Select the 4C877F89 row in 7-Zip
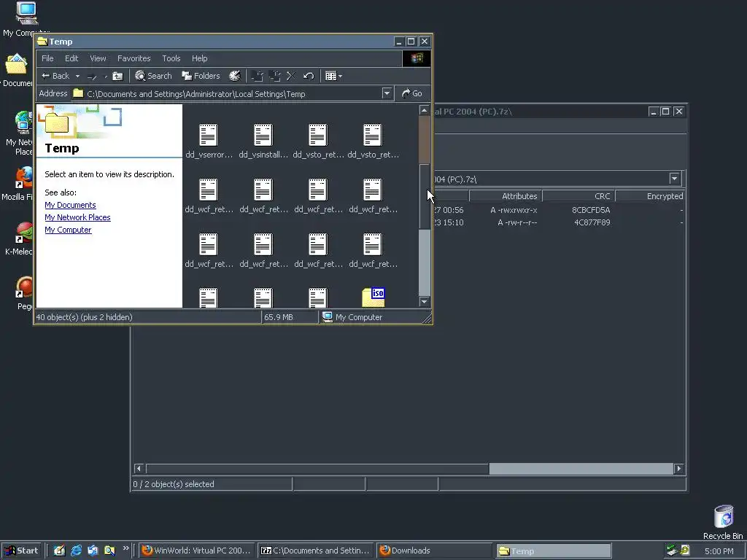This screenshot has width=747, height=560. (558, 222)
